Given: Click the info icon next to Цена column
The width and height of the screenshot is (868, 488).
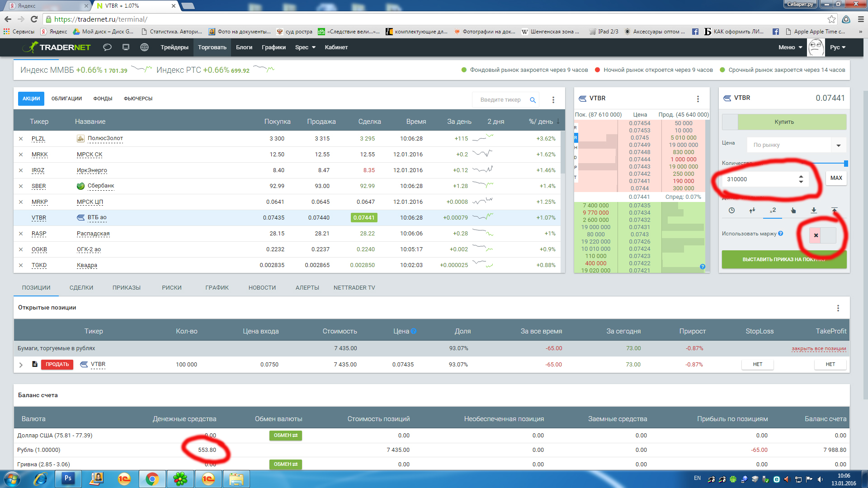Looking at the screenshot, I should coord(414,331).
